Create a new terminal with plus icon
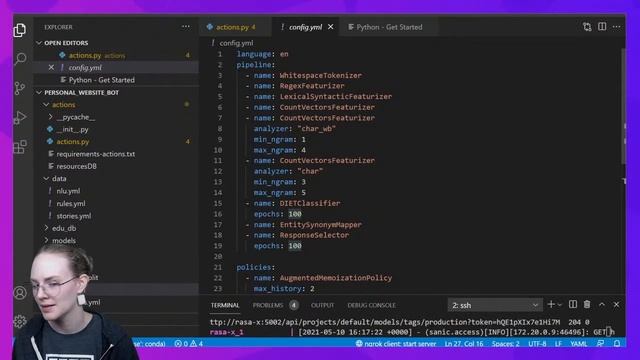 pyautogui.click(x=551, y=304)
